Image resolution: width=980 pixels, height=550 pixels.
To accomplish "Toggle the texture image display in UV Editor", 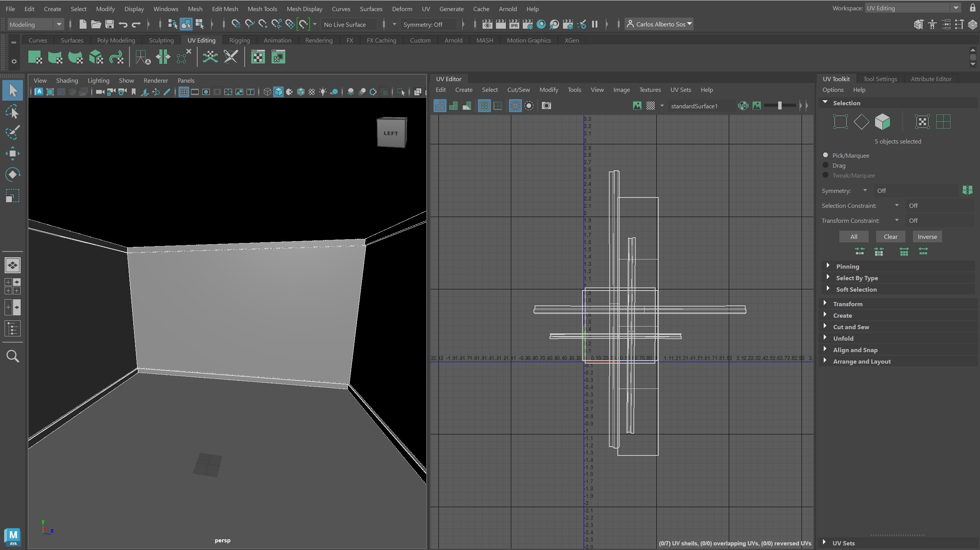I will [637, 106].
